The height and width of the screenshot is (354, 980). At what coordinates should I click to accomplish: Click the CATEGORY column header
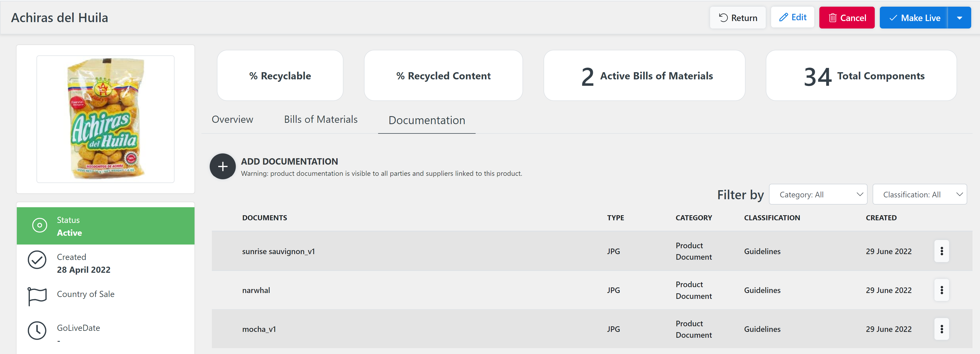(694, 218)
